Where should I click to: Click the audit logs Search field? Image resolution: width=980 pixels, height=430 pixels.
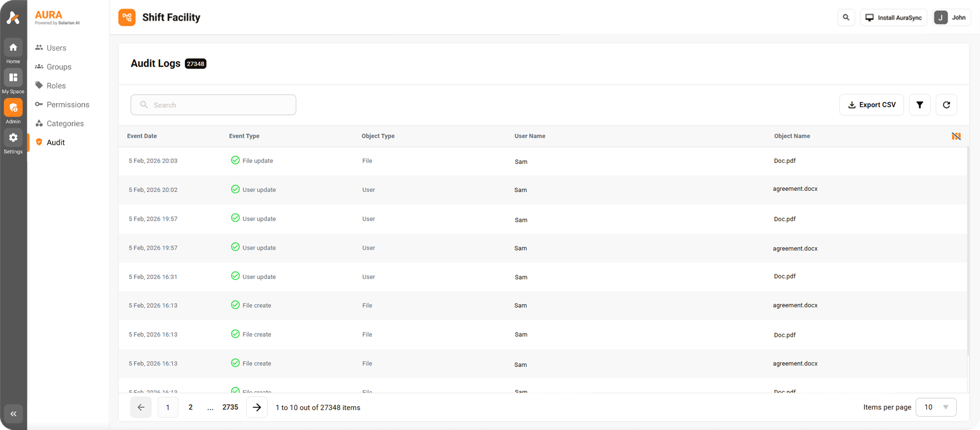point(213,105)
